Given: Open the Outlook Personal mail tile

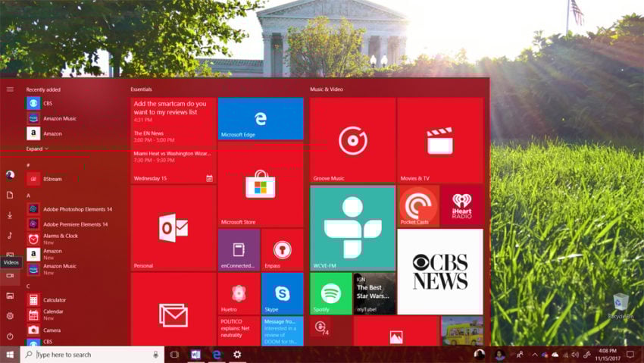Looking at the screenshot, I should [174, 228].
